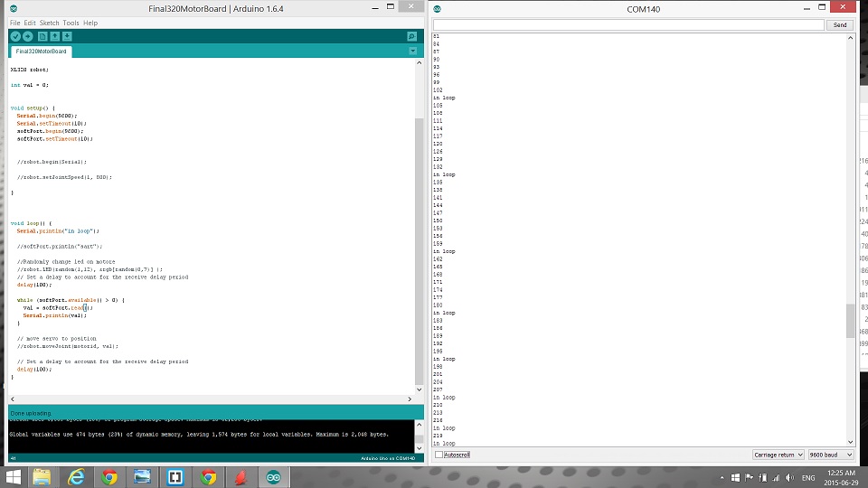Open the red bird taskbar app icon
Image resolution: width=868 pixels, height=488 pixels.
coord(241,477)
